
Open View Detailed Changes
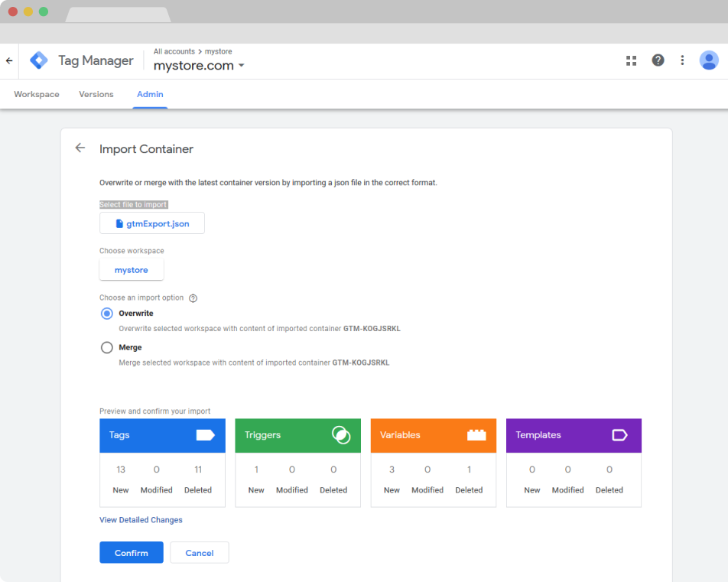pyautogui.click(x=141, y=519)
